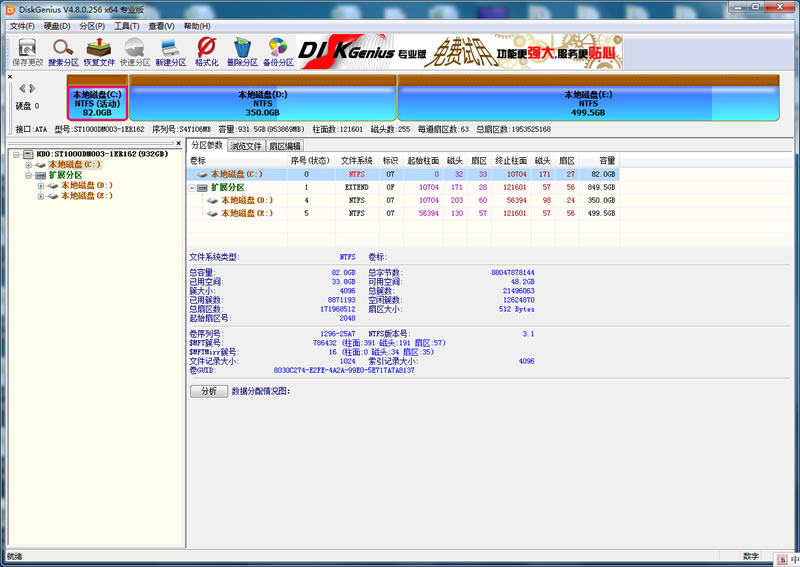Click the 卷标 column header
This screenshot has width=800, height=567.
coord(237,161)
